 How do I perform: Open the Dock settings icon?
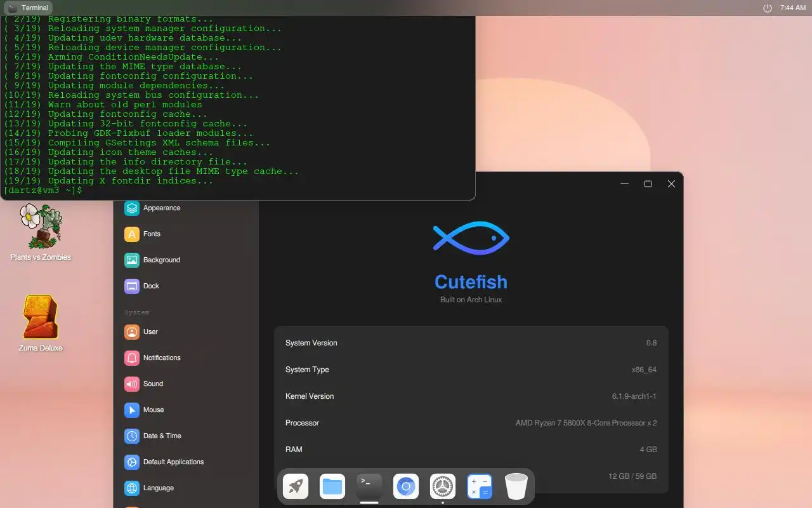pyautogui.click(x=132, y=286)
